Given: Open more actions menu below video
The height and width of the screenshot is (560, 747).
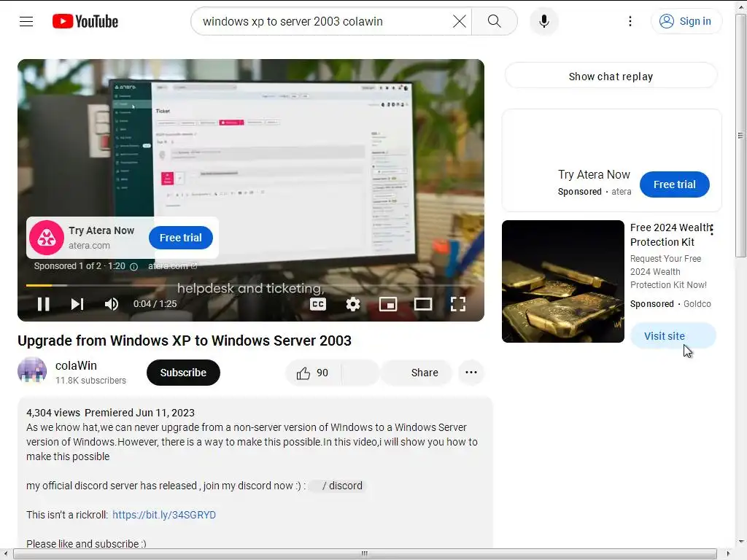Looking at the screenshot, I should tap(471, 373).
